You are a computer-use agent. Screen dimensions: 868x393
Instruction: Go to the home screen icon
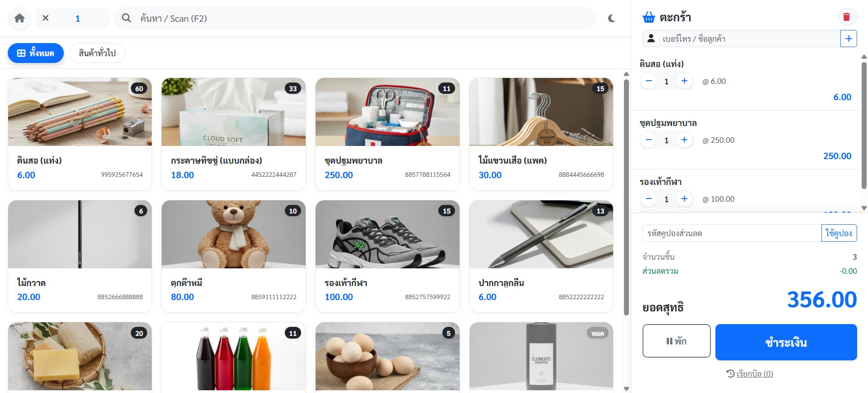tap(19, 18)
